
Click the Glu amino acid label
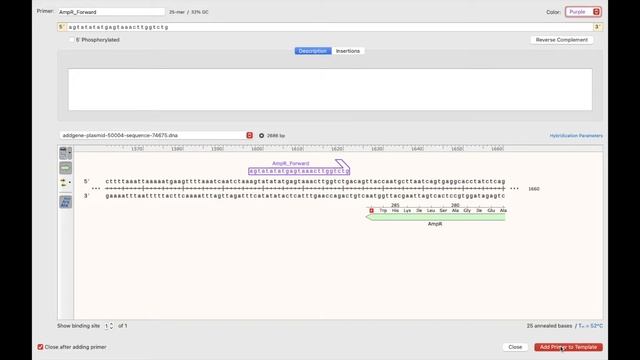click(x=491, y=211)
